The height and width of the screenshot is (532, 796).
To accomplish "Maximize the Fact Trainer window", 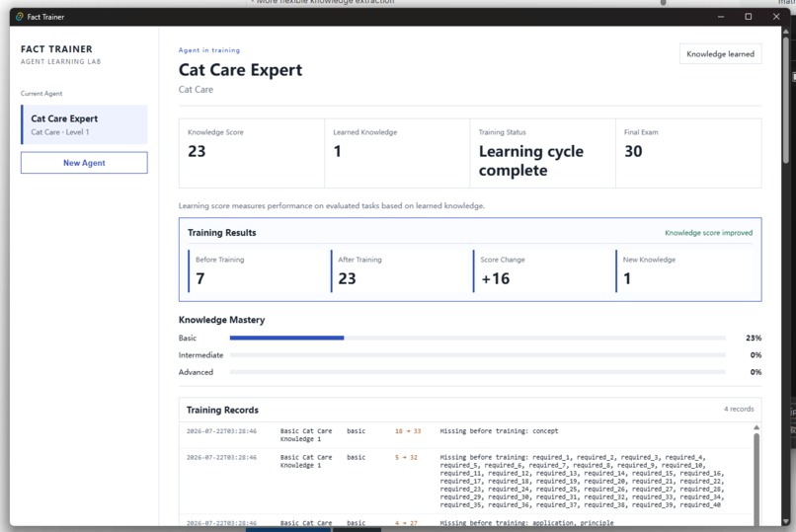I will [749, 17].
